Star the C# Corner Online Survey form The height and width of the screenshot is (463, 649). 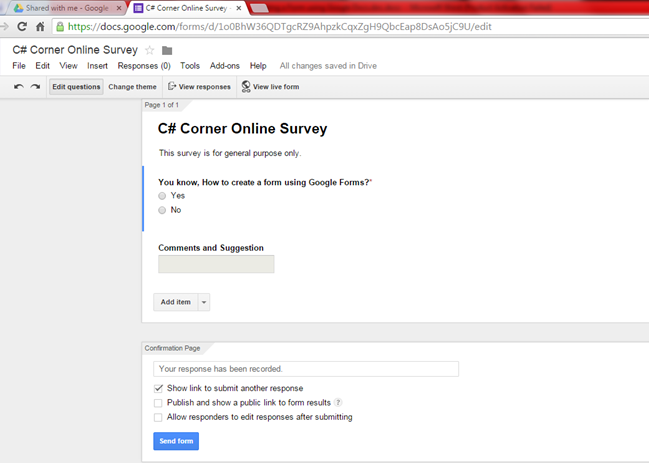149,50
